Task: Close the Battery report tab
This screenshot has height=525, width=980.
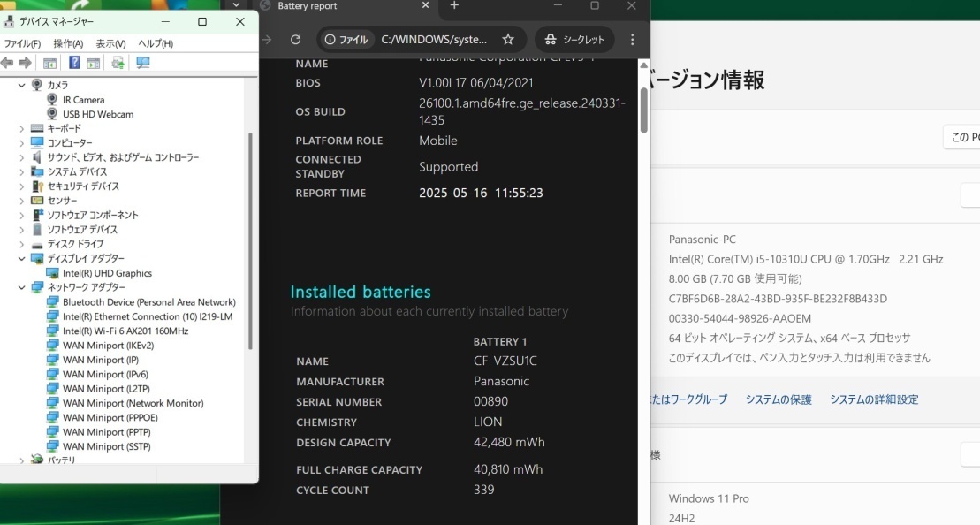Action: coord(426,5)
